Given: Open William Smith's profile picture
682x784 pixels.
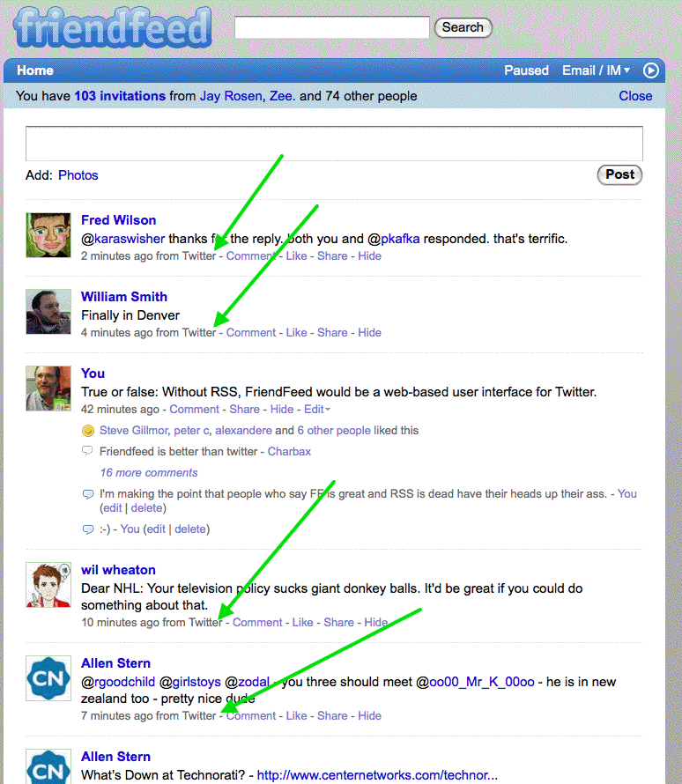Looking at the screenshot, I should coord(48,311).
